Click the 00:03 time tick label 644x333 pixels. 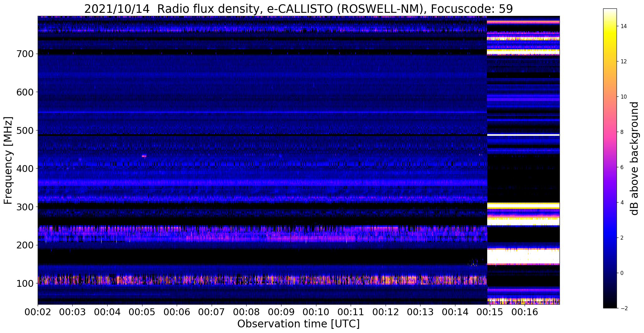coord(73,311)
